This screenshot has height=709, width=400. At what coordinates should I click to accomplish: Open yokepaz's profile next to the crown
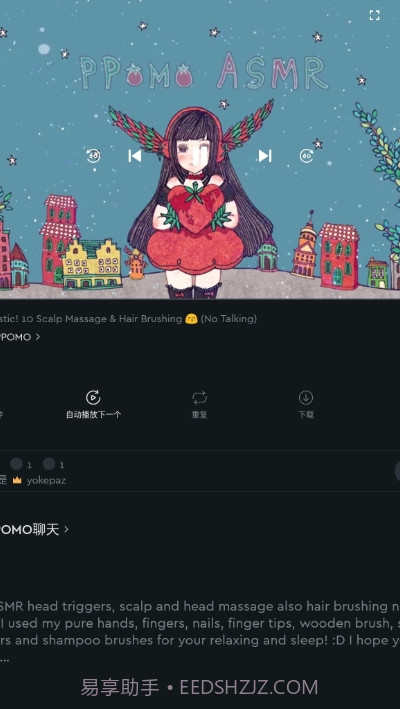(46, 481)
